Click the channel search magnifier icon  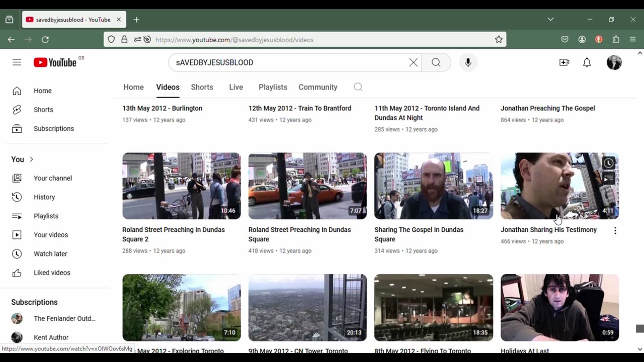coord(358,87)
